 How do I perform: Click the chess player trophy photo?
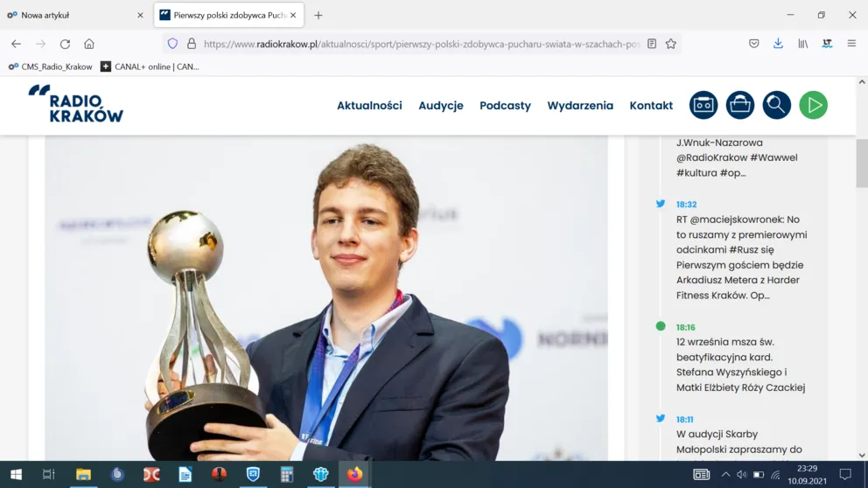click(326, 299)
